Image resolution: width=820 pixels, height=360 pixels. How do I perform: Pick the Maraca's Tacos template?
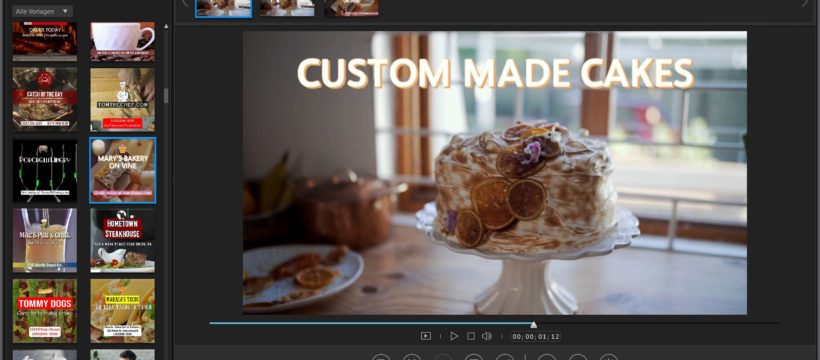(x=122, y=311)
